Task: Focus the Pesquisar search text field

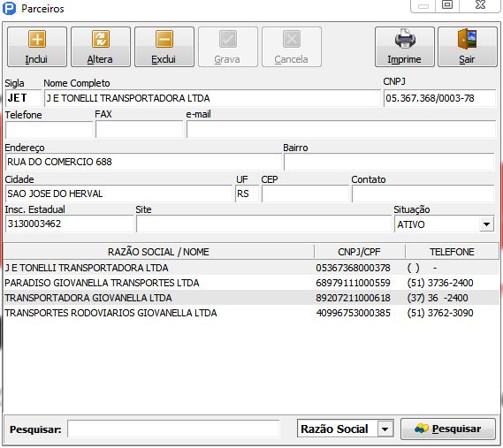Action: click(173, 429)
